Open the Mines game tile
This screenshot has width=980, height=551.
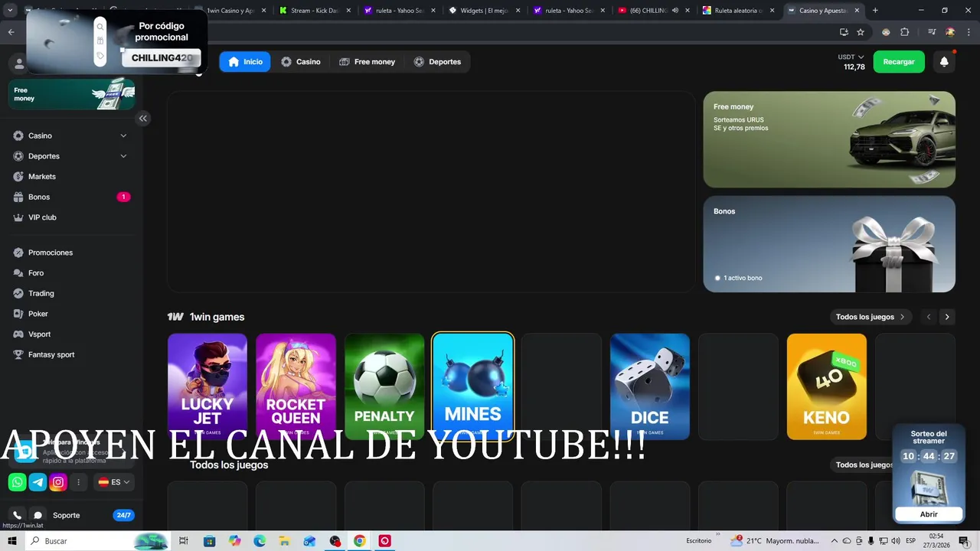(473, 386)
